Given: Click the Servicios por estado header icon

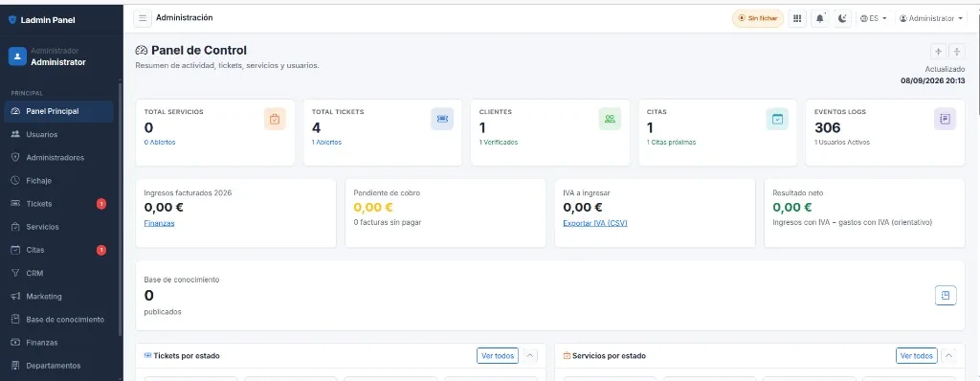Looking at the screenshot, I should click(x=567, y=356).
